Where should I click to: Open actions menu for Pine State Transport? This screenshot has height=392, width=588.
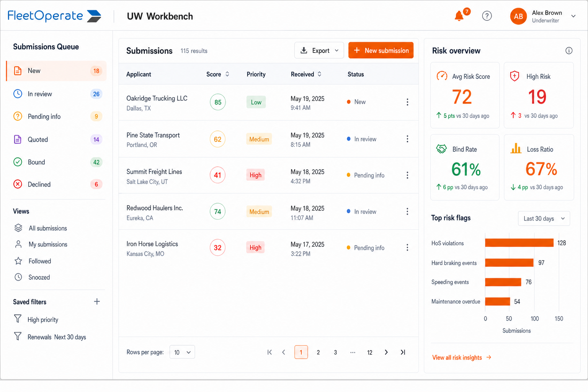pos(407,139)
